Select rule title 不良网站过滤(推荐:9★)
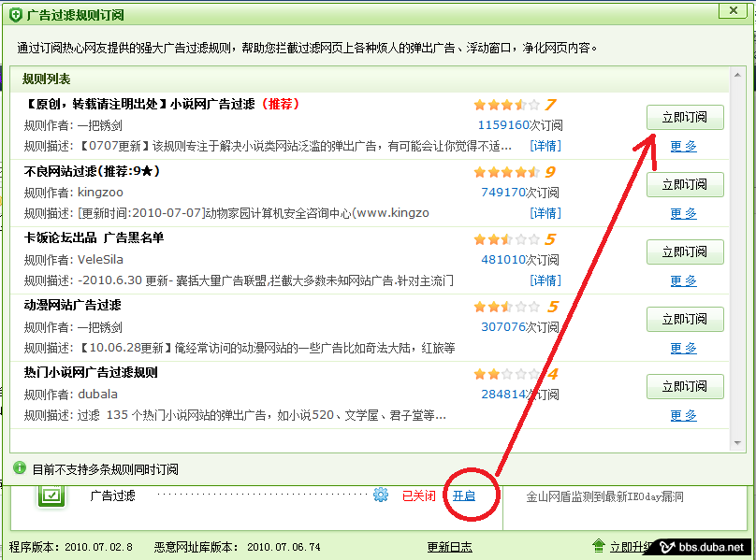The height and width of the screenshot is (560, 756). pos(92,171)
